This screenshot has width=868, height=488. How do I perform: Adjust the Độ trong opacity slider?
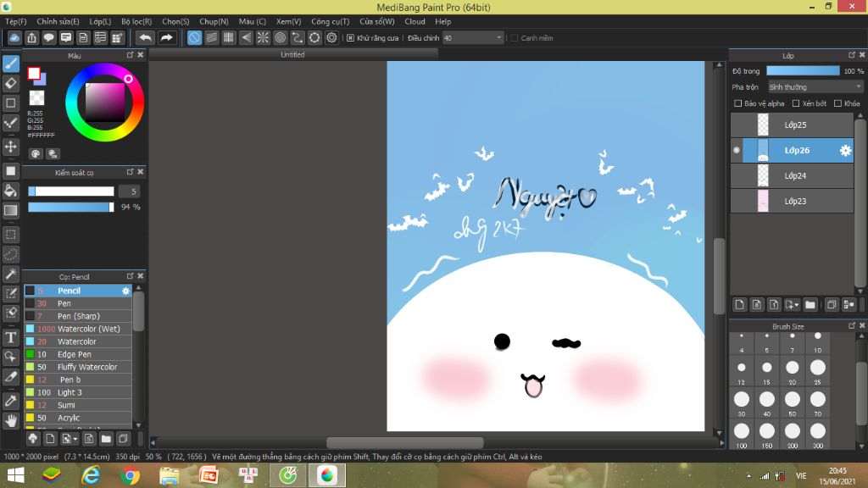(802, 71)
